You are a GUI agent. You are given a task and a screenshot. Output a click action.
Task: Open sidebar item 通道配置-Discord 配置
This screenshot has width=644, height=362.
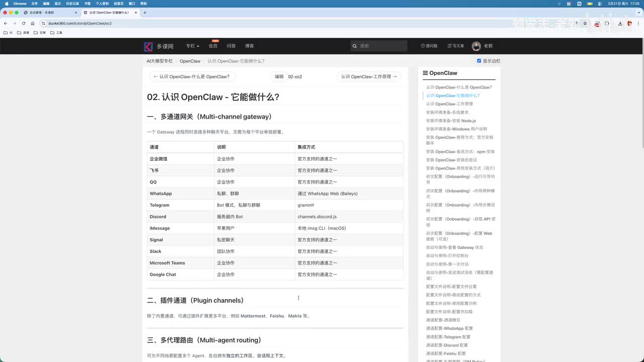tap(447, 345)
